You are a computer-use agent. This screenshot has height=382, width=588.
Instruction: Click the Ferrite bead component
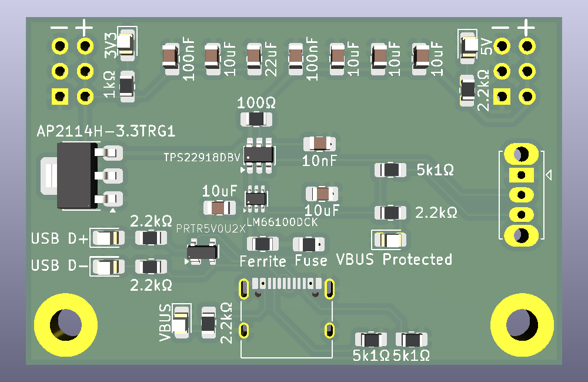tap(262, 244)
